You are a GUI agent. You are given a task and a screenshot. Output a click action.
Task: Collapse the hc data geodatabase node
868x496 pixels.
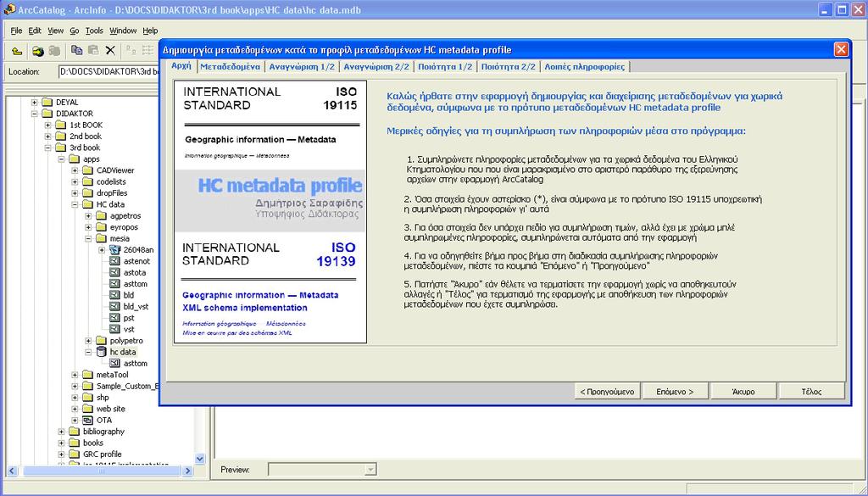coord(88,352)
